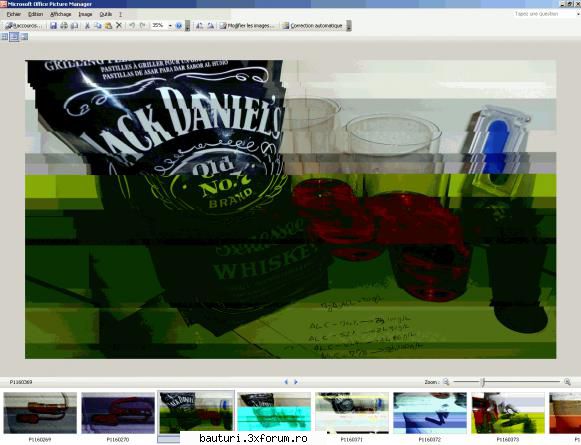Rotate the picture left with toolbar icon
The width and height of the screenshot is (581, 445).
pyautogui.click(x=199, y=26)
